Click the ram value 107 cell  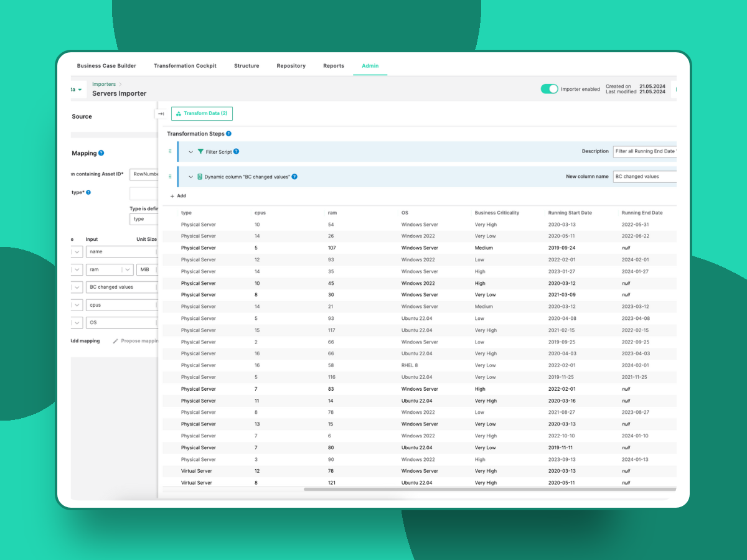point(332,248)
